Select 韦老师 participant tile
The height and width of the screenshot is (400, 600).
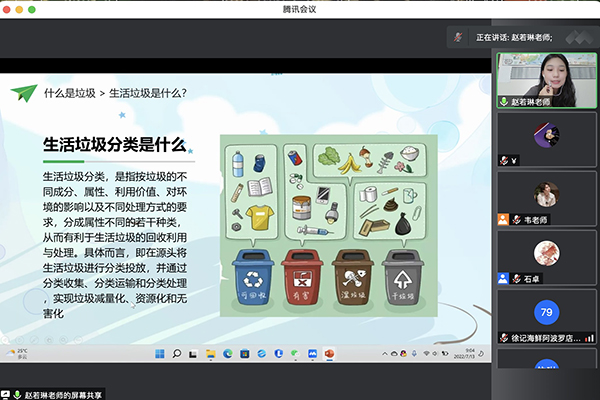[546, 200]
